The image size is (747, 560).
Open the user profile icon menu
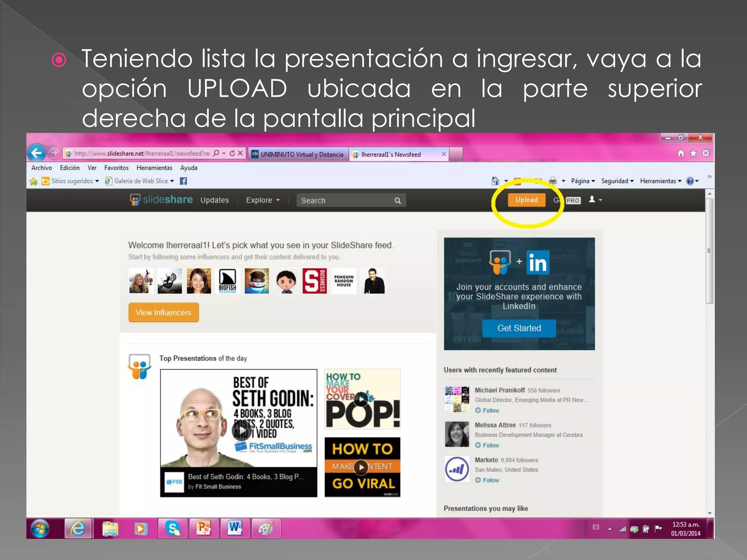595,199
